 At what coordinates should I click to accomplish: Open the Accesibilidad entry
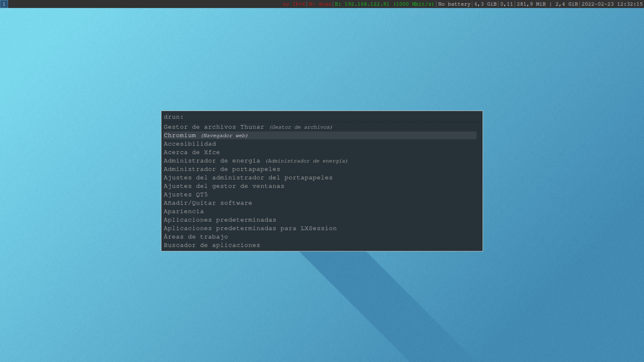coord(319,144)
